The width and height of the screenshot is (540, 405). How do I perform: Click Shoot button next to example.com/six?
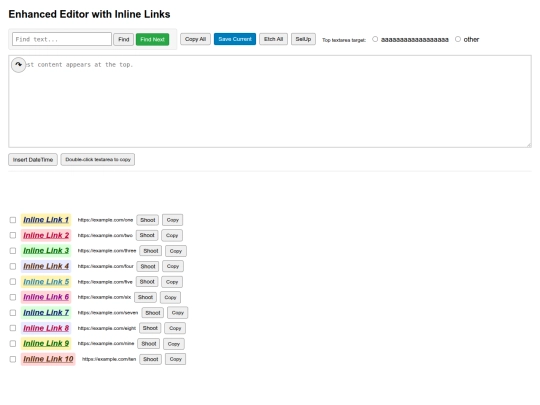(145, 297)
